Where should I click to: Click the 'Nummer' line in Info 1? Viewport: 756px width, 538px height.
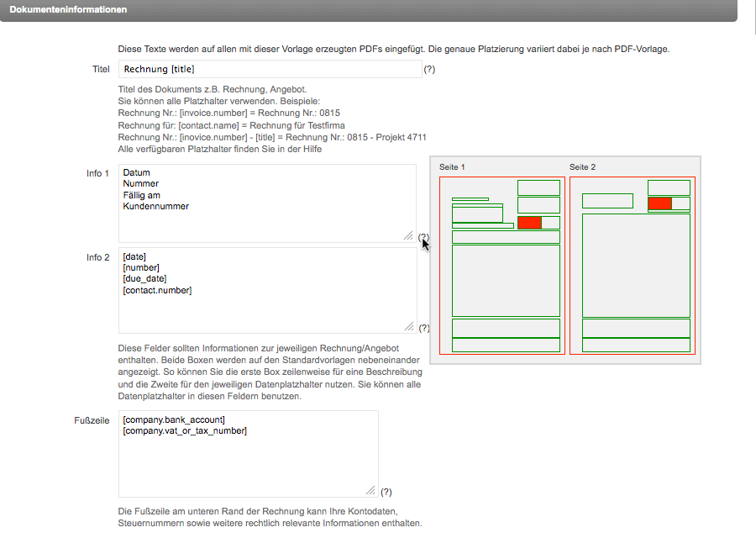click(x=141, y=183)
